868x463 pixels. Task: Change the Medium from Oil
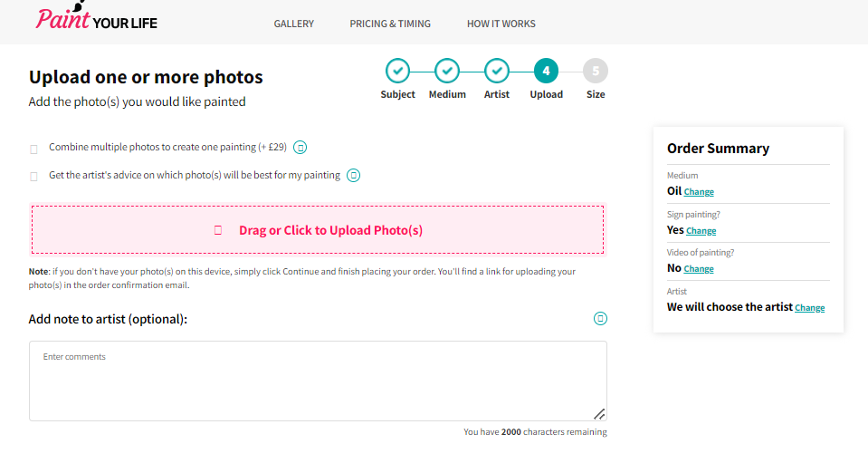[x=699, y=192]
